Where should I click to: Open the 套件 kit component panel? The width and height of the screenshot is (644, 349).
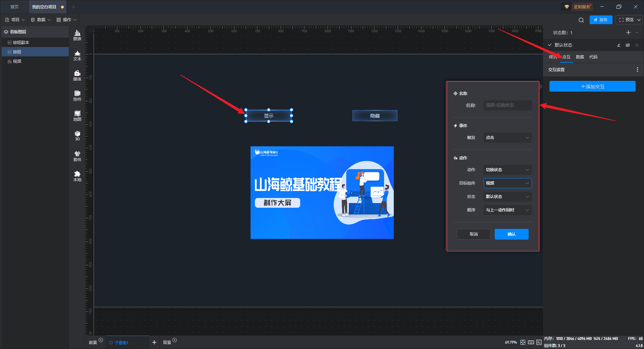[x=77, y=156]
